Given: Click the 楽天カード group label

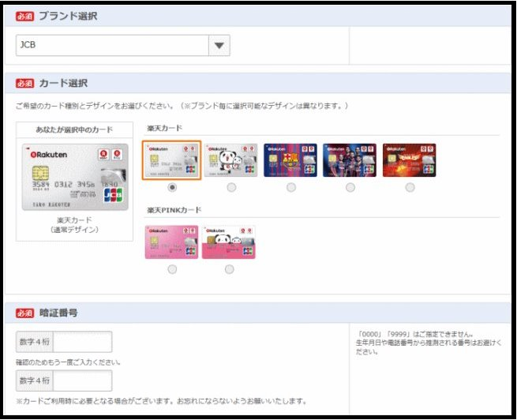Looking at the screenshot, I should click(x=164, y=128).
